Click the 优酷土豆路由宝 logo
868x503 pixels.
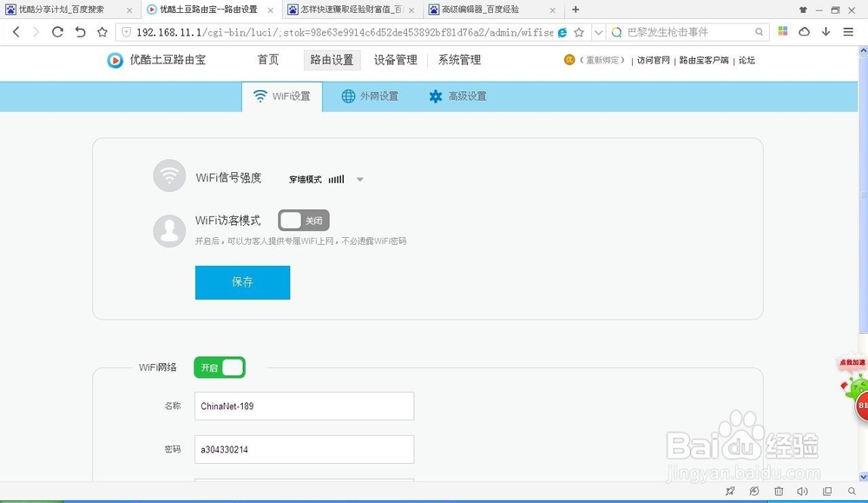(156, 60)
